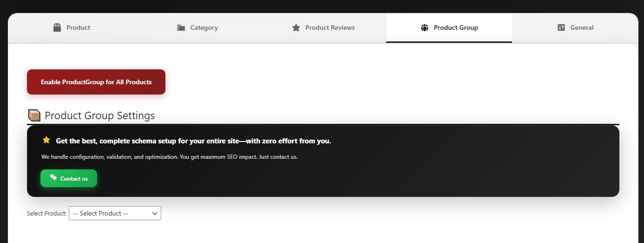Go to the General tab label
The height and width of the screenshot is (243, 644).
tap(582, 27)
